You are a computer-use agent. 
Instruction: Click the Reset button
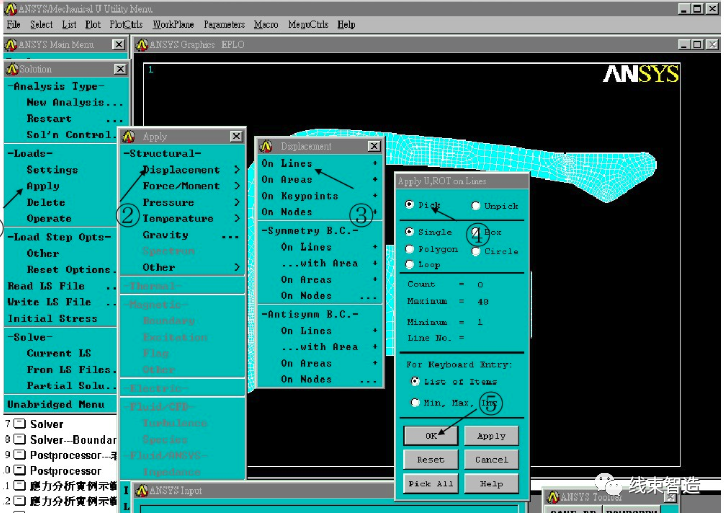(431, 459)
